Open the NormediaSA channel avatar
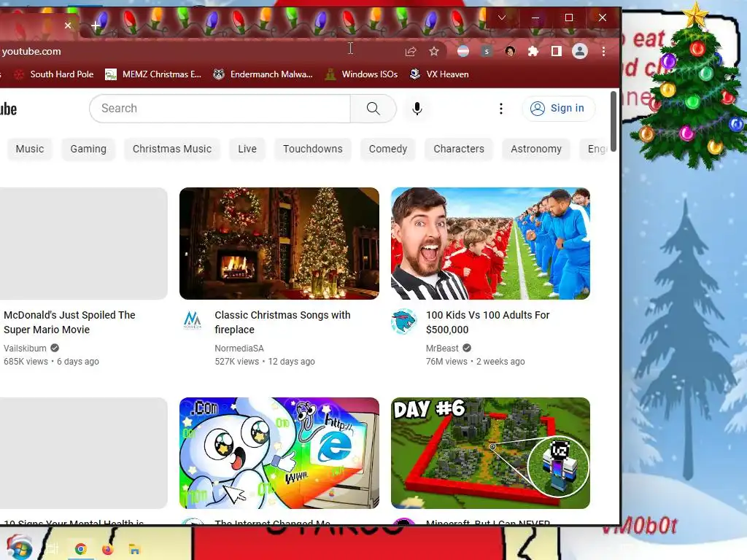 (x=193, y=321)
